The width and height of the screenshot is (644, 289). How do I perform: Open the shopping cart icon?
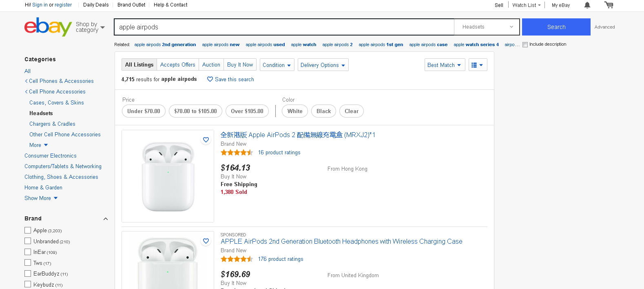pyautogui.click(x=609, y=5)
